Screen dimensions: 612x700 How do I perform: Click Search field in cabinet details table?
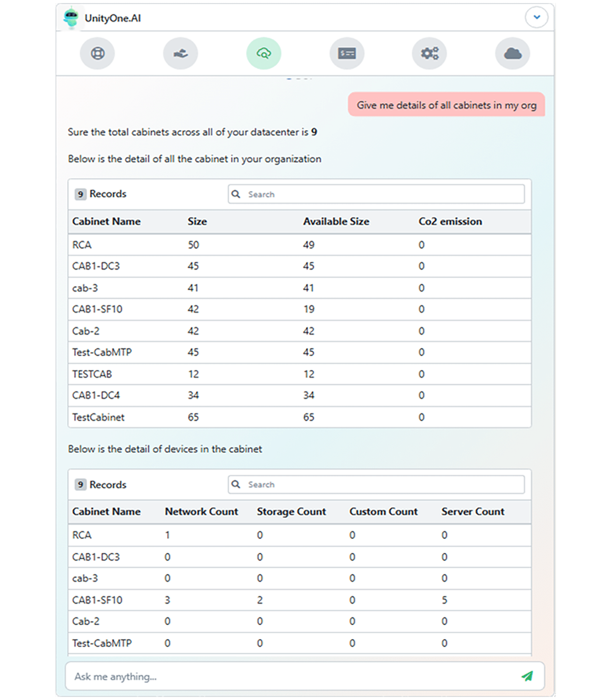(x=376, y=194)
